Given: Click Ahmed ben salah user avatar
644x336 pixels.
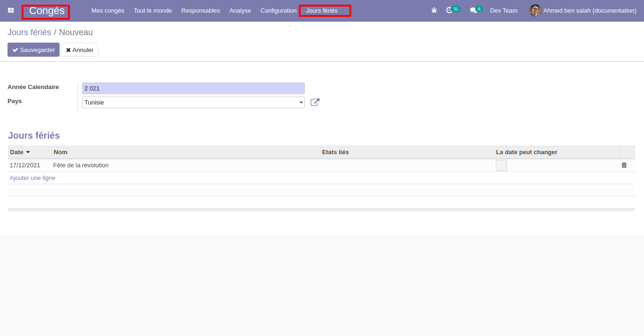Looking at the screenshot, I should (535, 10).
